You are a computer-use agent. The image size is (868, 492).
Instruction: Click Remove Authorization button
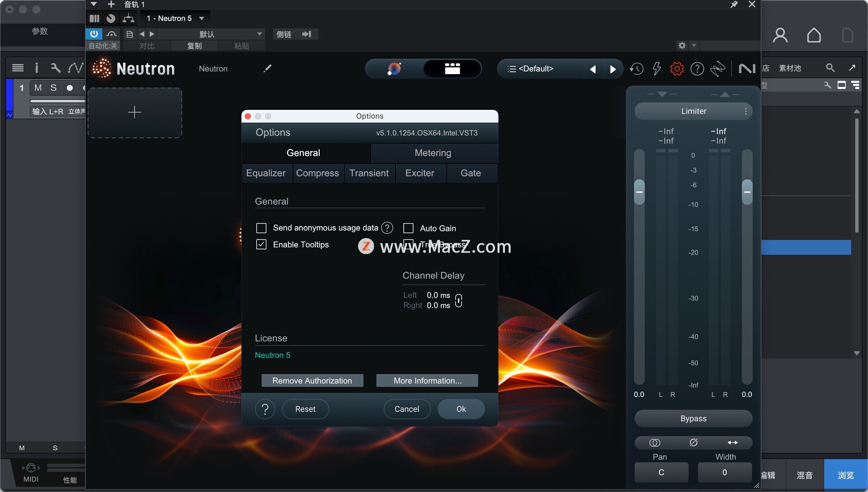pos(312,380)
